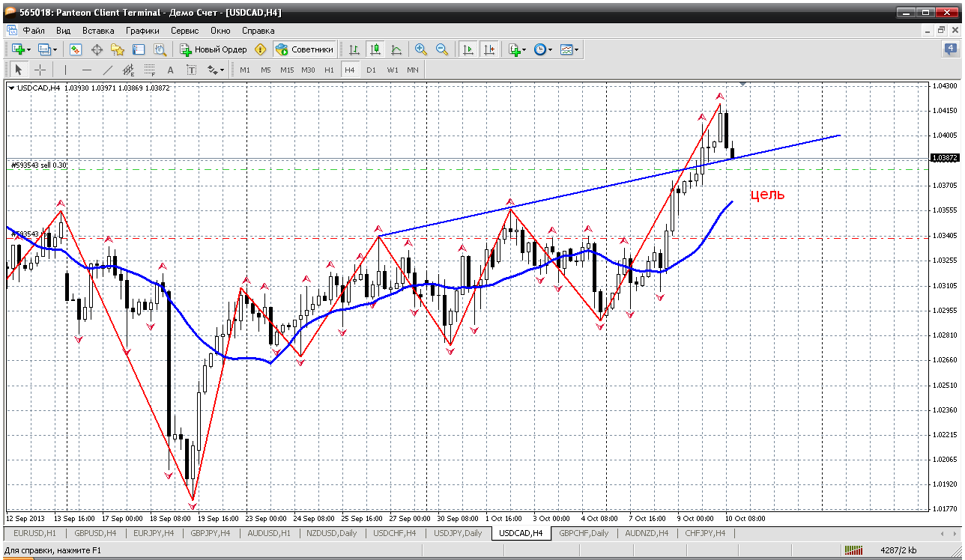Open the Data Window crosshair-circle icon

(x=97, y=49)
